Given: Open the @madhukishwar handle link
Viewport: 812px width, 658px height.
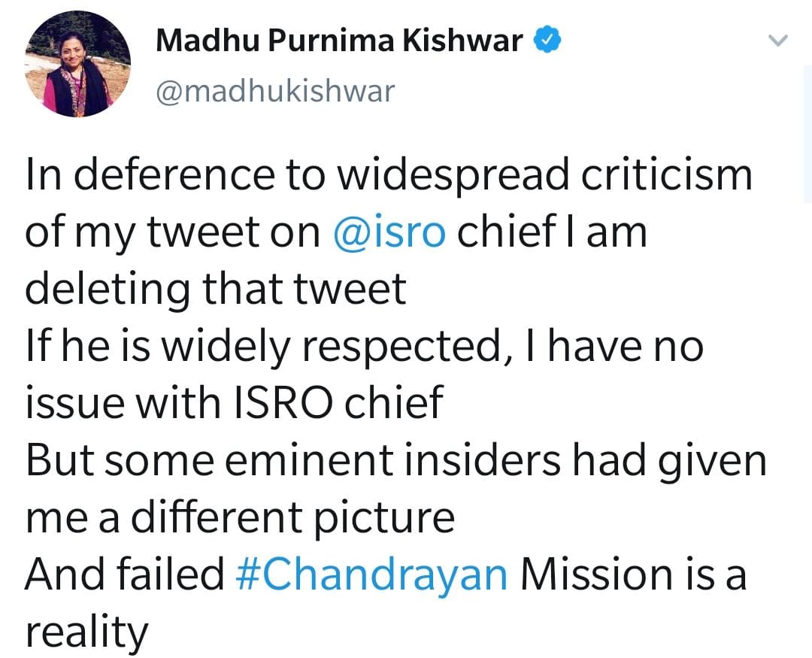Looking at the screenshot, I should point(274,91).
